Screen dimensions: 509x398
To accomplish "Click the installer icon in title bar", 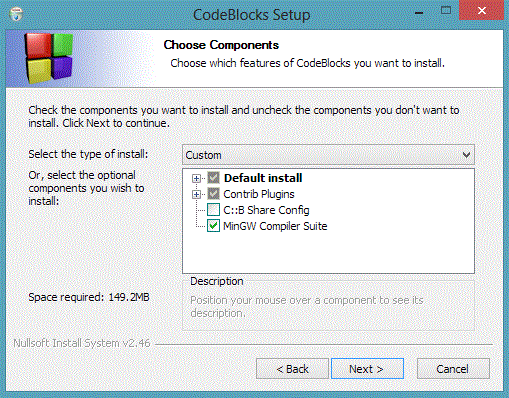I will pos(16,14).
